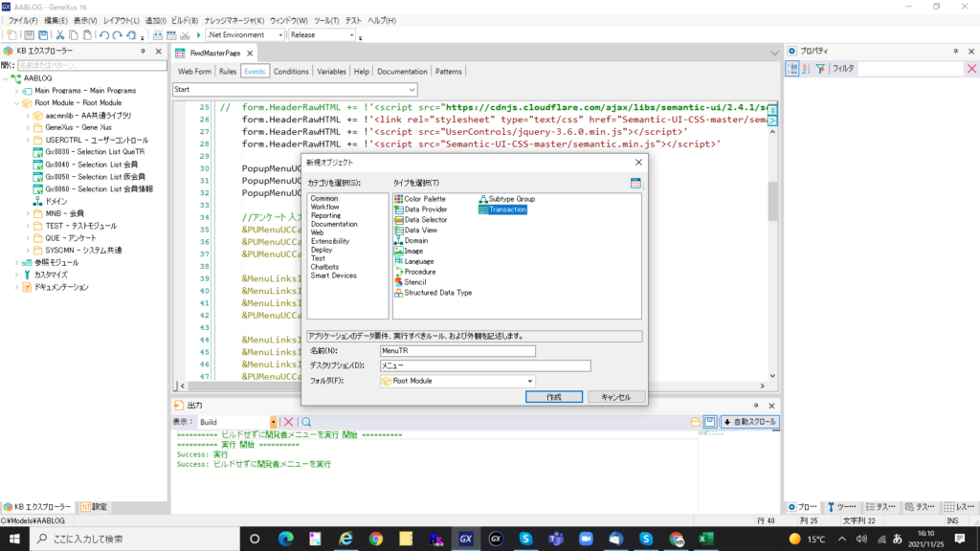Open the .Net Environment dropdown
Image resolution: width=980 pixels, height=551 pixels.
(280, 35)
